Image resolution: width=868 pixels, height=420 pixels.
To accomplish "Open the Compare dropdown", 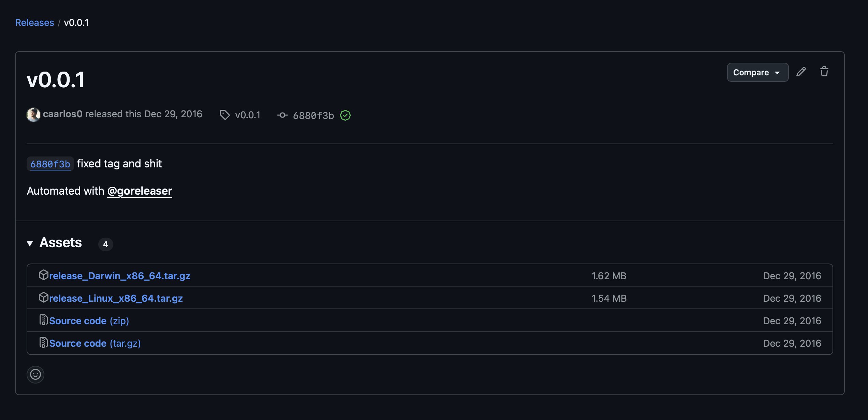I will (757, 72).
